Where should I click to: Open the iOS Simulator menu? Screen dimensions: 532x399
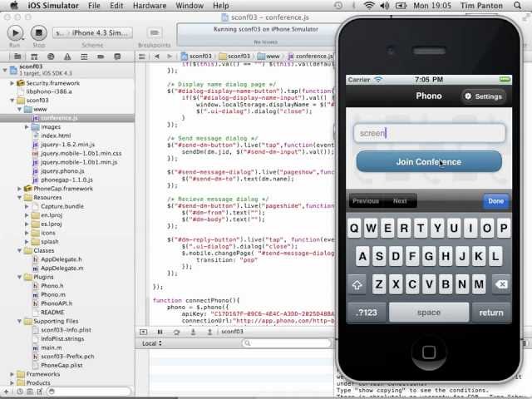tap(53, 6)
